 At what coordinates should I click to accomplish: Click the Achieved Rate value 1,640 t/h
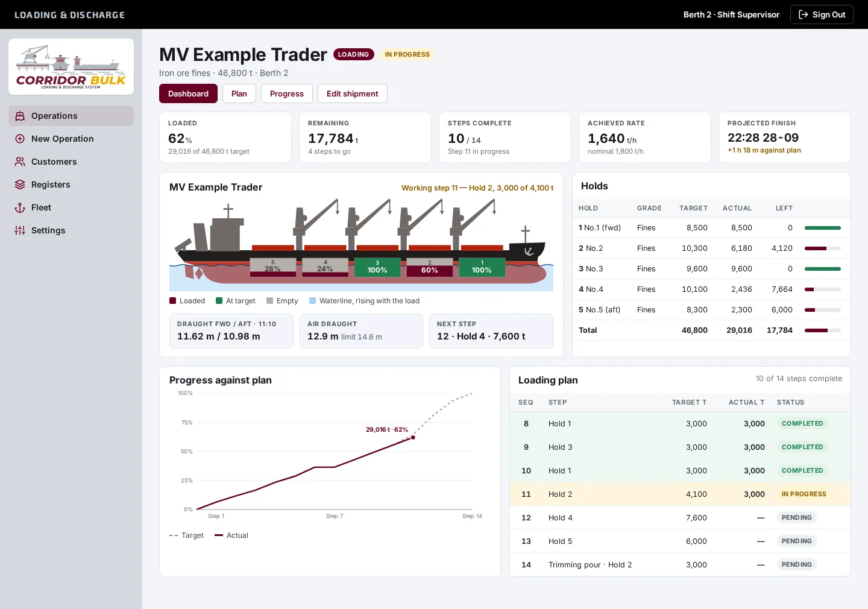612,139
